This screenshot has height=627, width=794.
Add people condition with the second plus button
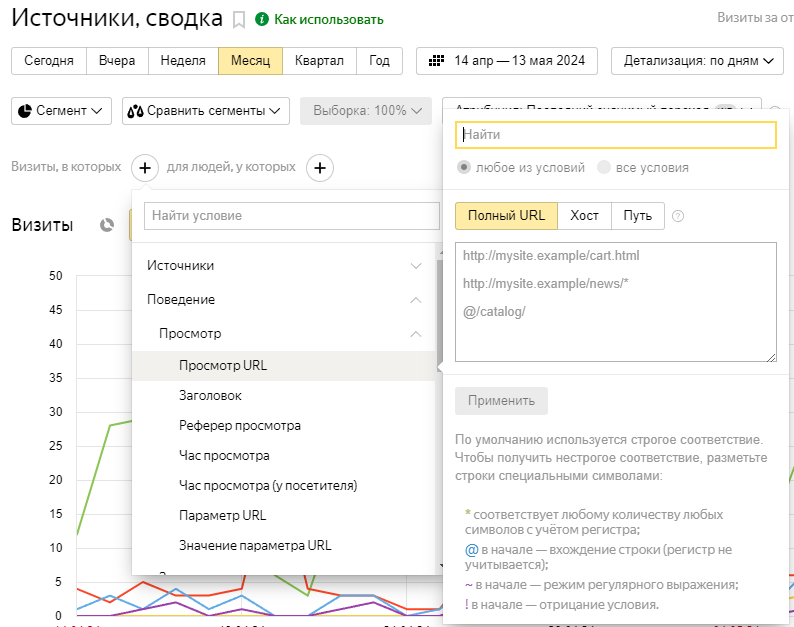(319, 167)
